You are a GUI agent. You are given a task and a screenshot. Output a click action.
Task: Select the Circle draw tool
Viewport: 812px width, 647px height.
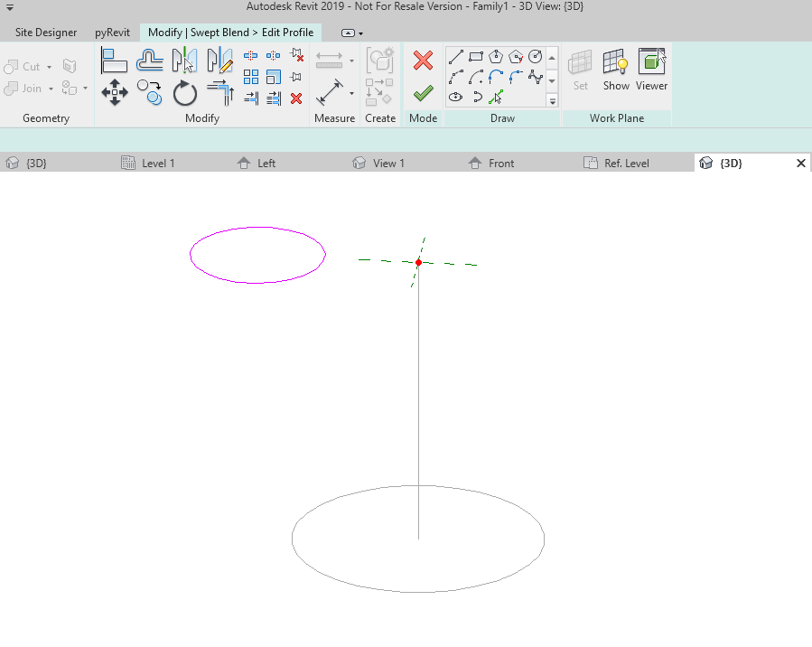[x=535, y=57]
